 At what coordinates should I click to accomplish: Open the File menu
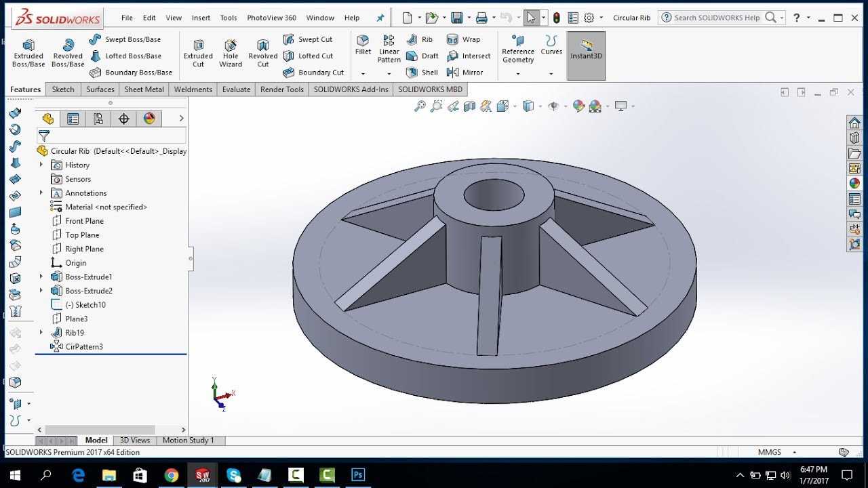pos(127,18)
